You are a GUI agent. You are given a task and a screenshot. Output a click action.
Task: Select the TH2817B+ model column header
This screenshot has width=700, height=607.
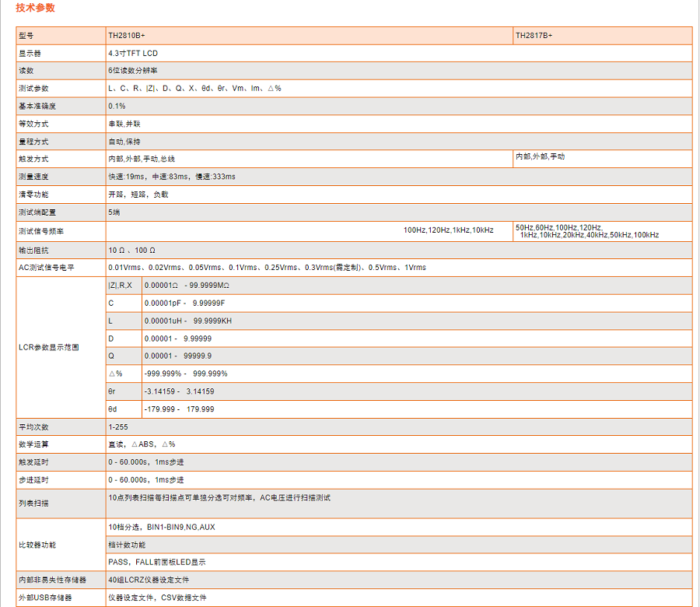[534, 36]
